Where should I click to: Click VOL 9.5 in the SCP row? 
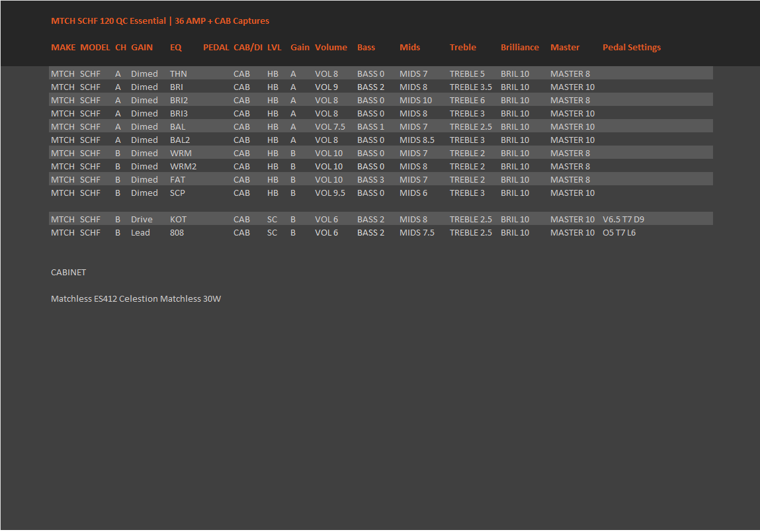tap(330, 193)
